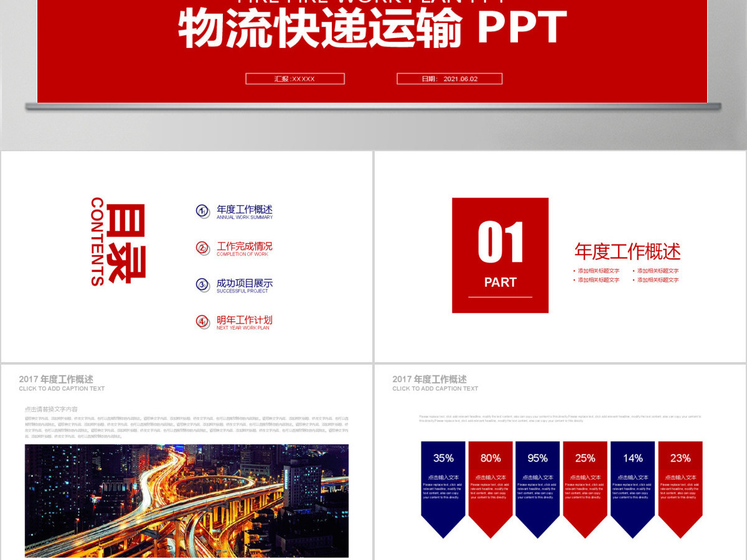
Task: Select 工作完成情况 contents entry
Action: (x=245, y=246)
